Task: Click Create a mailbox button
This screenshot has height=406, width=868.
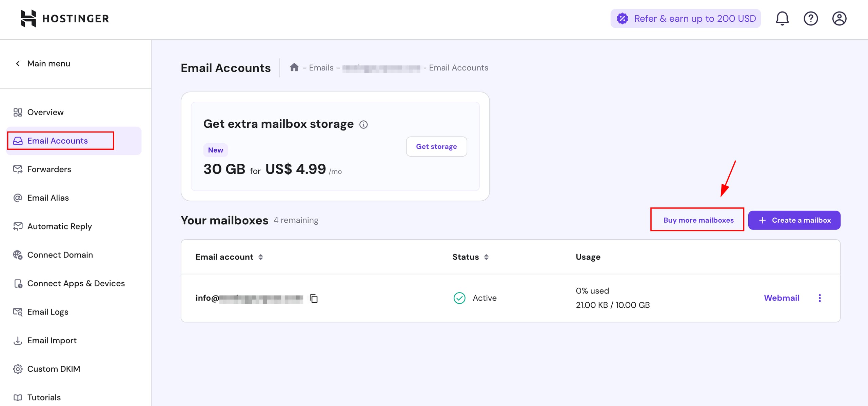Action: coord(794,220)
